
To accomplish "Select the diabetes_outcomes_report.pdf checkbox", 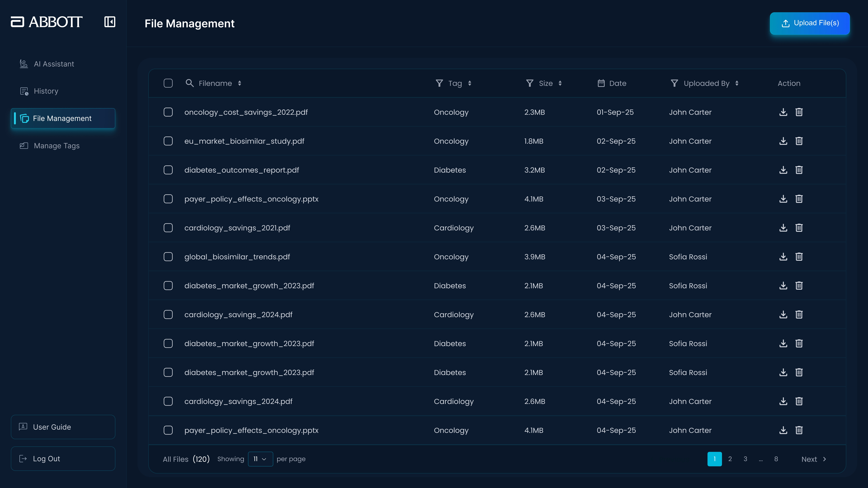I will click(x=168, y=170).
